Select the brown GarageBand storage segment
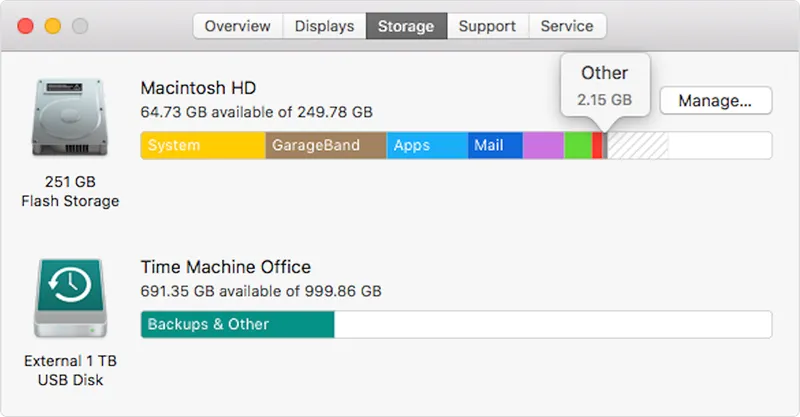This screenshot has width=800, height=417. click(x=326, y=145)
